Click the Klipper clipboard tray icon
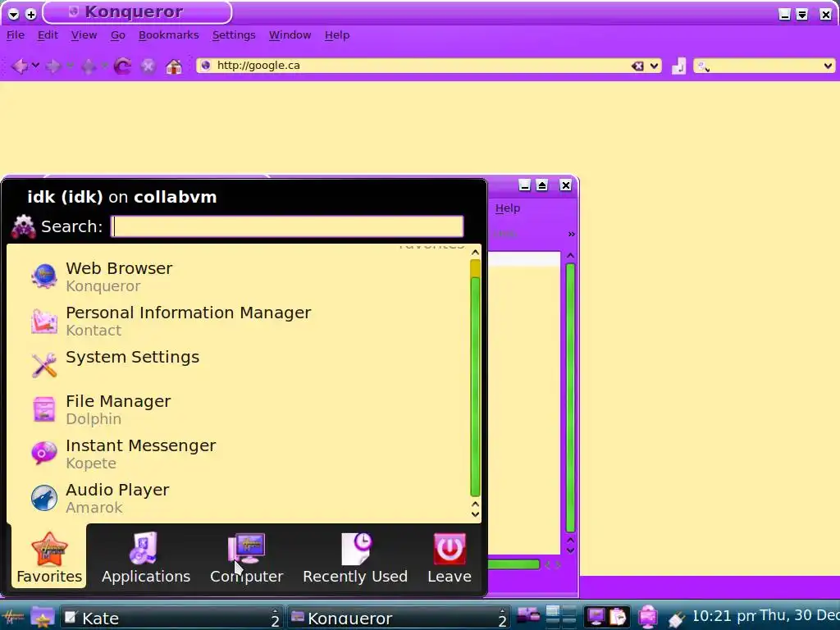 tap(618, 617)
